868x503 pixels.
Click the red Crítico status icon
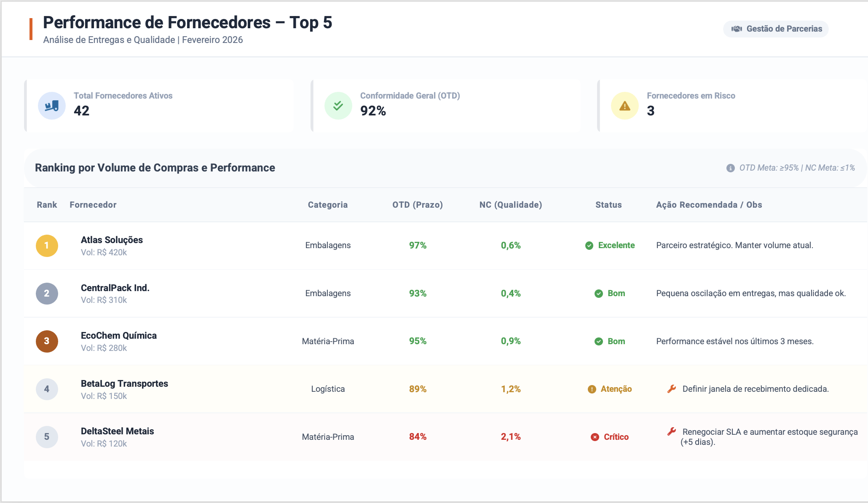point(595,437)
